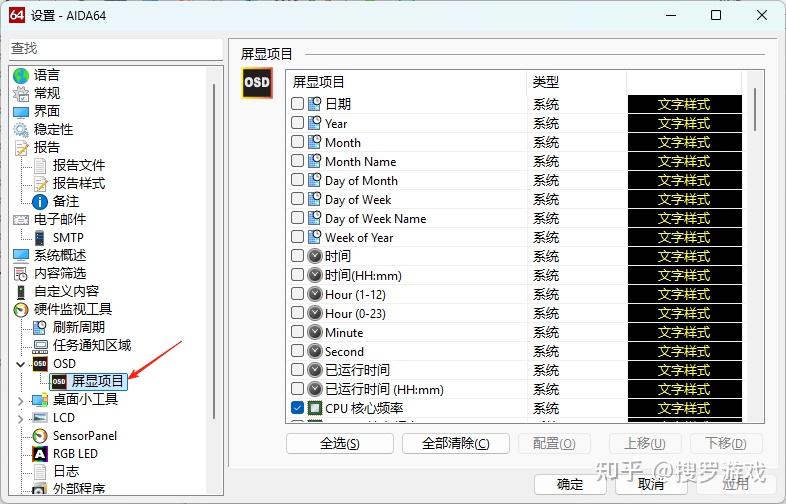The width and height of the screenshot is (786, 504).
Task: Click the 稳定性 settings icon
Action: click(x=21, y=129)
